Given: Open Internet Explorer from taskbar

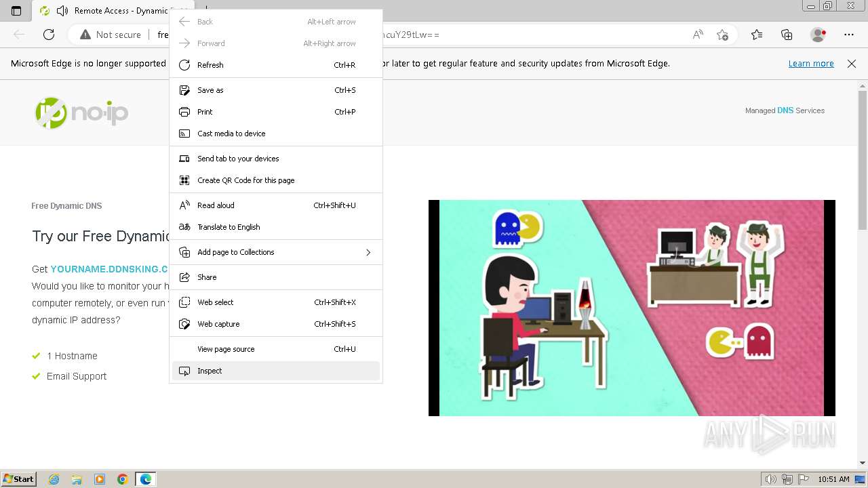Looking at the screenshot, I should pyautogui.click(x=54, y=479).
